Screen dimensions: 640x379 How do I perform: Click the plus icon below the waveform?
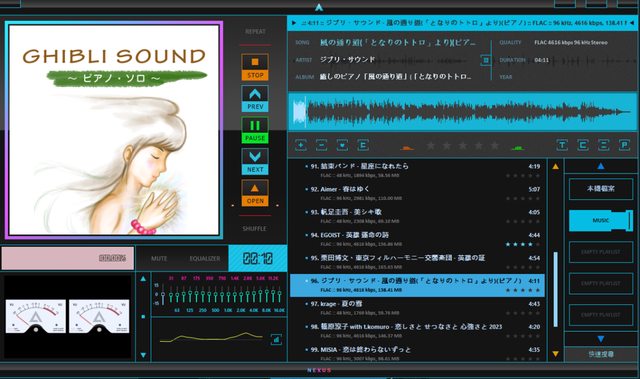click(301, 145)
